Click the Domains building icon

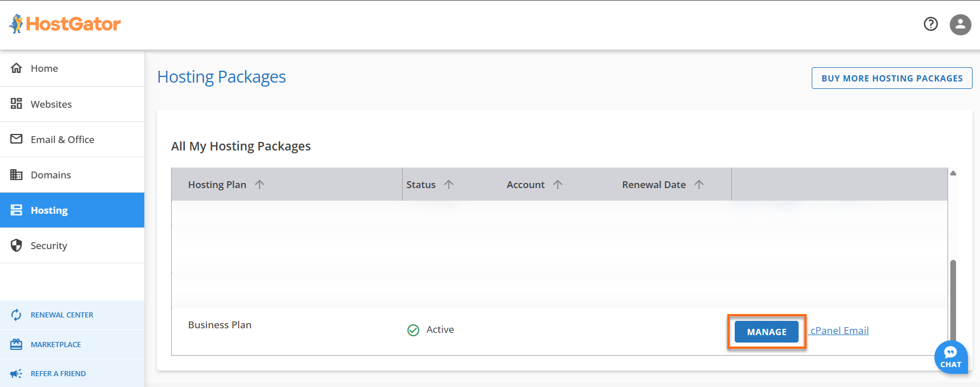click(x=17, y=174)
